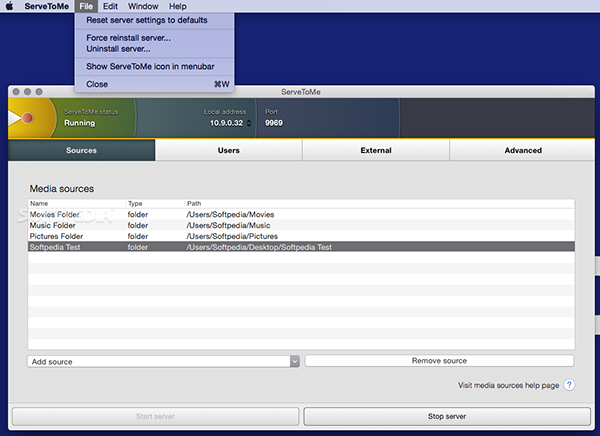Image resolution: width=600 pixels, height=436 pixels.
Task: Change local address with 10.9.0.32 stepper
Action: [249, 123]
